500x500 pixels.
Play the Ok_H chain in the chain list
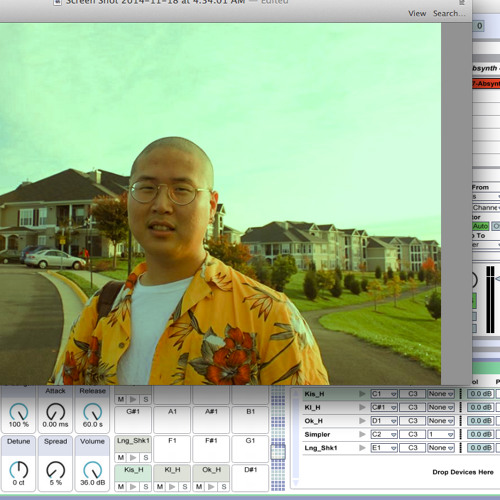[362, 421]
